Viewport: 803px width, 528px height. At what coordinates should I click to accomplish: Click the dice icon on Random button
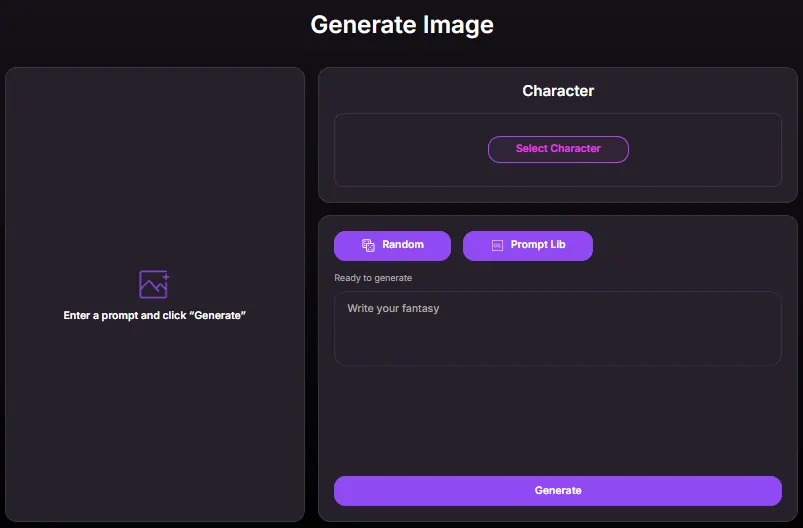pyautogui.click(x=368, y=245)
